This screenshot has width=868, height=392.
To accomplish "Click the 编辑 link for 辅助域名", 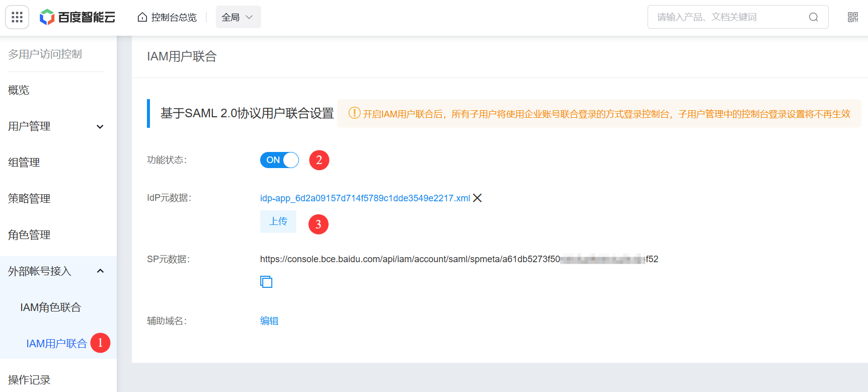I will 269,321.
